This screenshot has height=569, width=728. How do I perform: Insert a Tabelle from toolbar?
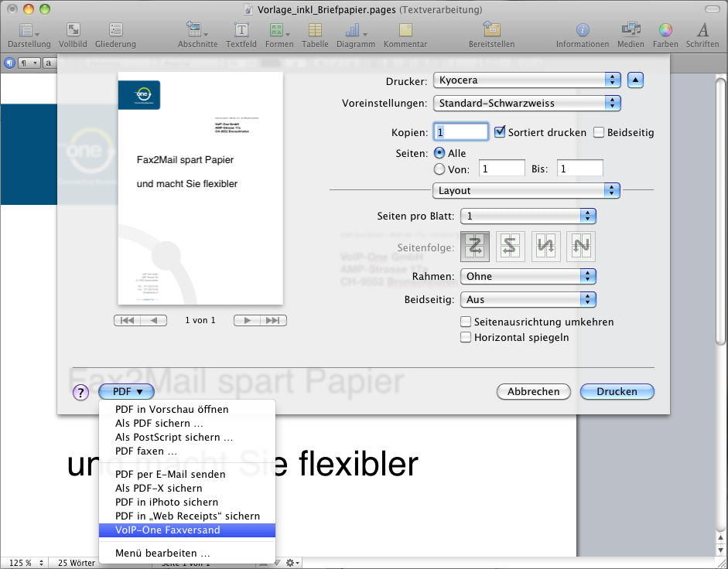[315, 30]
